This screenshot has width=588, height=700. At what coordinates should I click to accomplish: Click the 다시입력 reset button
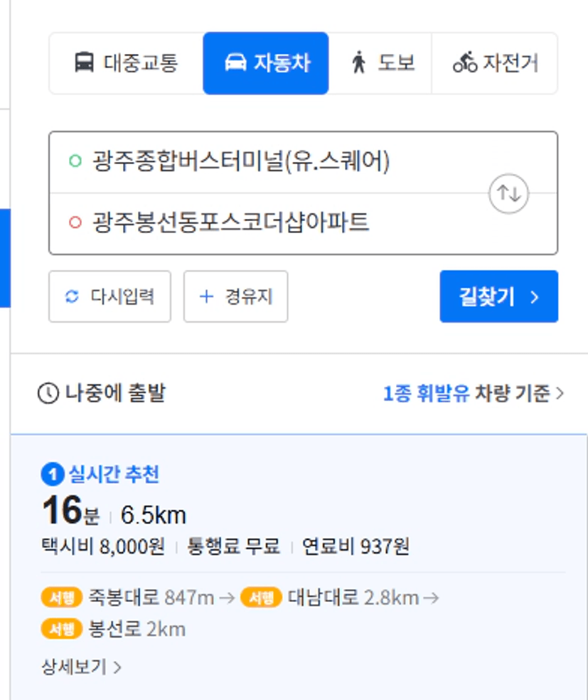pyautogui.click(x=110, y=296)
